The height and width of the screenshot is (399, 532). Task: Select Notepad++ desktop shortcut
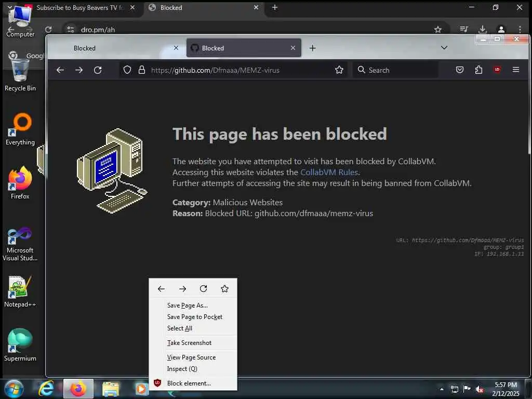[20, 291]
